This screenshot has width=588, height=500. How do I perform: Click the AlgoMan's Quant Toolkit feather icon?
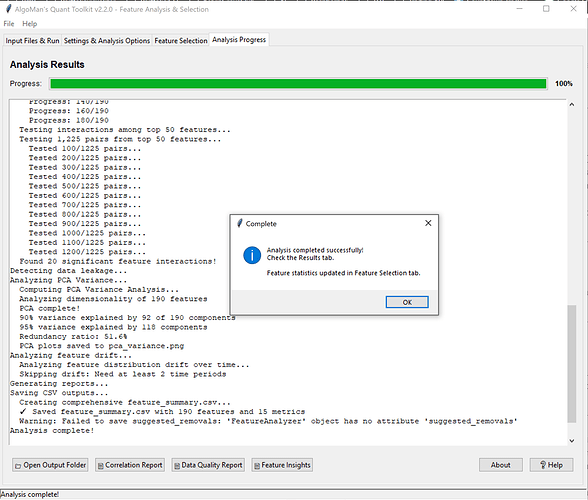8,9
